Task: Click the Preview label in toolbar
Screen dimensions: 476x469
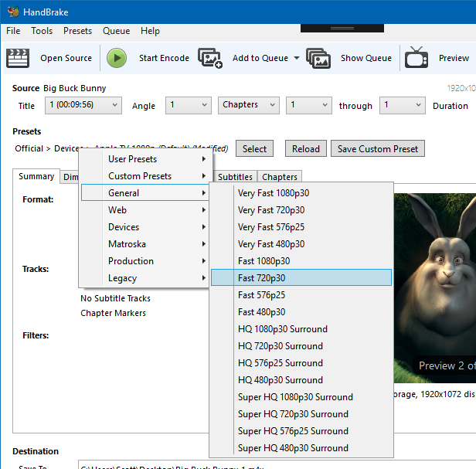Action: 454,58
